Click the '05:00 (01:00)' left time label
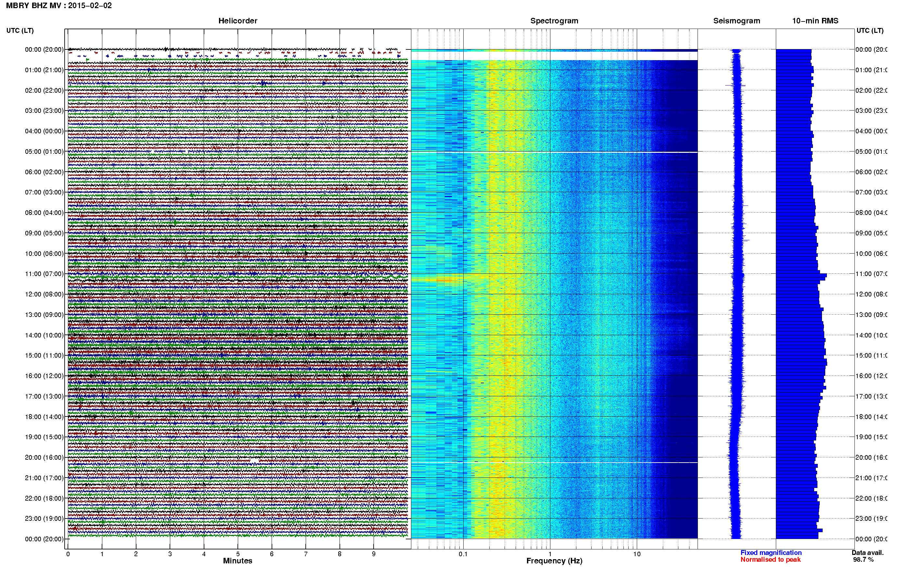This screenshot has width=924, height=578. coord(44,151)
